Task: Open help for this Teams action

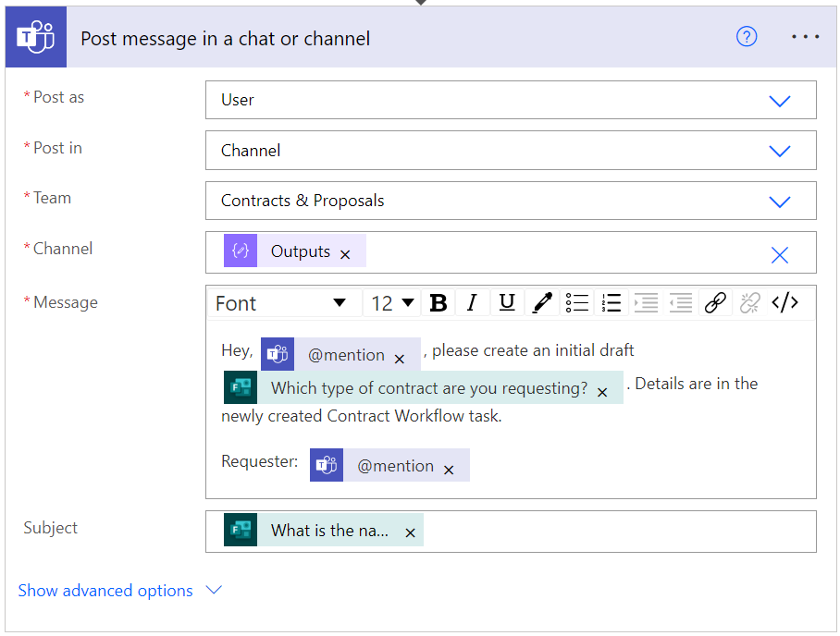Action: tap(747, 37)
